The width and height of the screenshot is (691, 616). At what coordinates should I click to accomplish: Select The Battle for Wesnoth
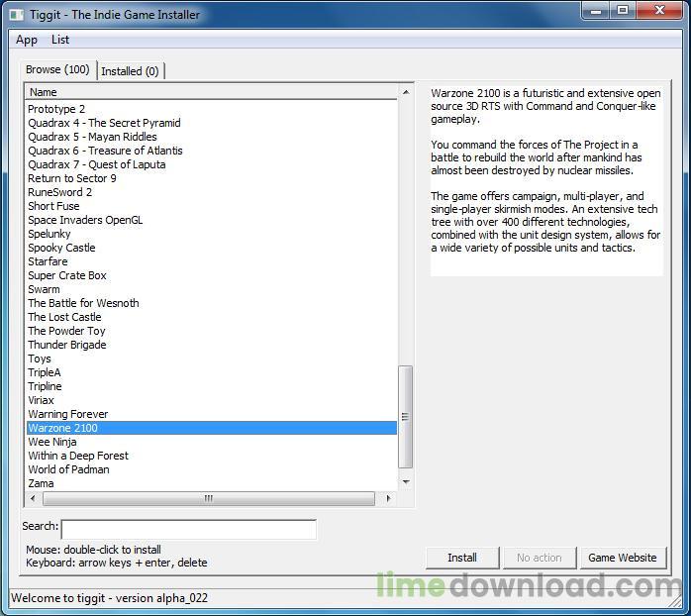[x=212, y=303]
